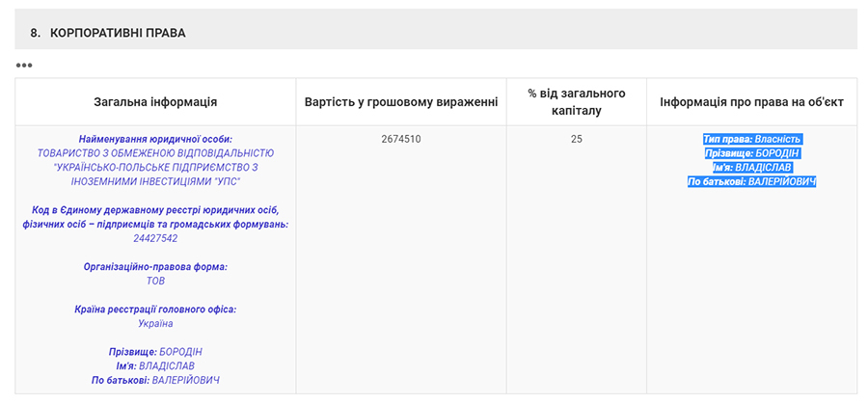Viewport: 868px width, 404px height.
Task: Click the 'ТОВ' legal form value
Action: [155, 281]
